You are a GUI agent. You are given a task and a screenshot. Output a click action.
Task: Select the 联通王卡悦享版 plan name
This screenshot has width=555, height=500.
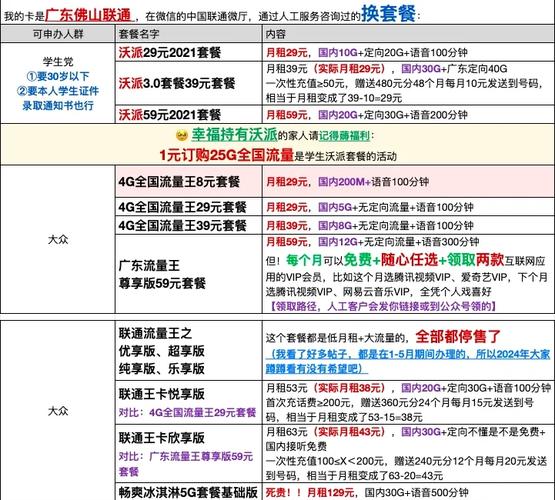[162, 394]
